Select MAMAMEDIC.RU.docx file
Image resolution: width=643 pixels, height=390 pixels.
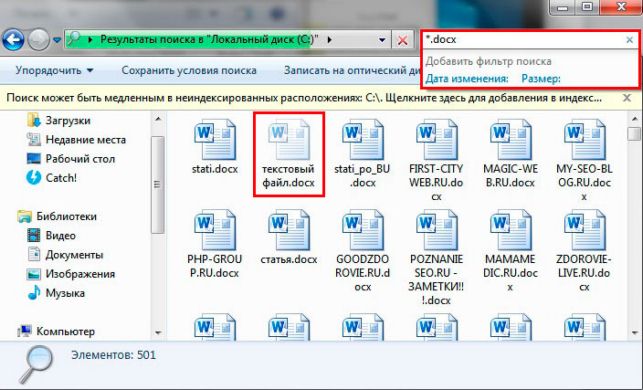pyautogui.click(x=510, y=250)
